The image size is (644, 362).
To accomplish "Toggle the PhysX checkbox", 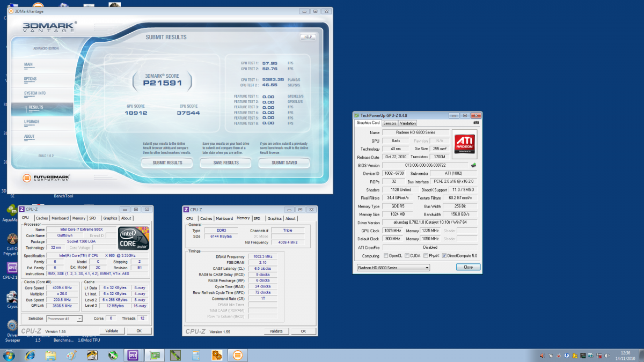I will 426,256.
